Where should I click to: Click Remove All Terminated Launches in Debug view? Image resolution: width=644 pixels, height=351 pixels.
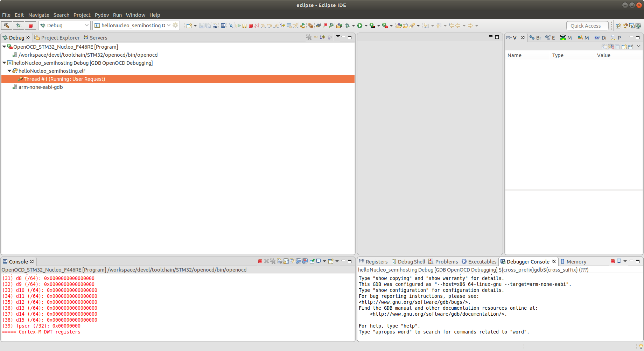pos(309,37)
